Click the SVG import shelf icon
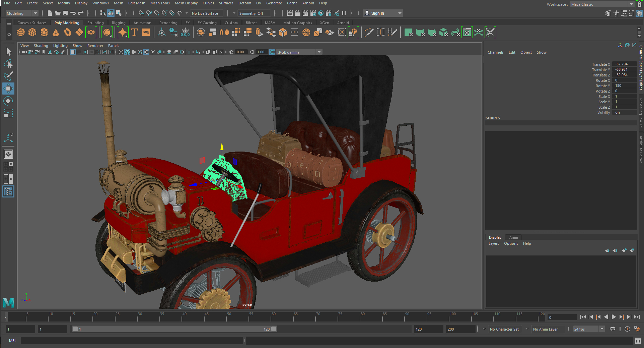This screenshot has width=644, height=348. (x=146, y=33)
